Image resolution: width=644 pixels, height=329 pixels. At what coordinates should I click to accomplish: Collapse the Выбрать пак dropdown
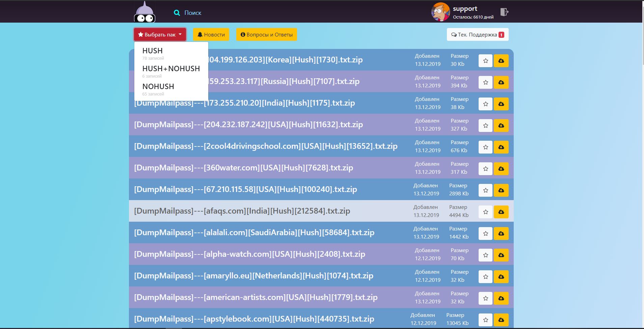(x=160, y=34)
